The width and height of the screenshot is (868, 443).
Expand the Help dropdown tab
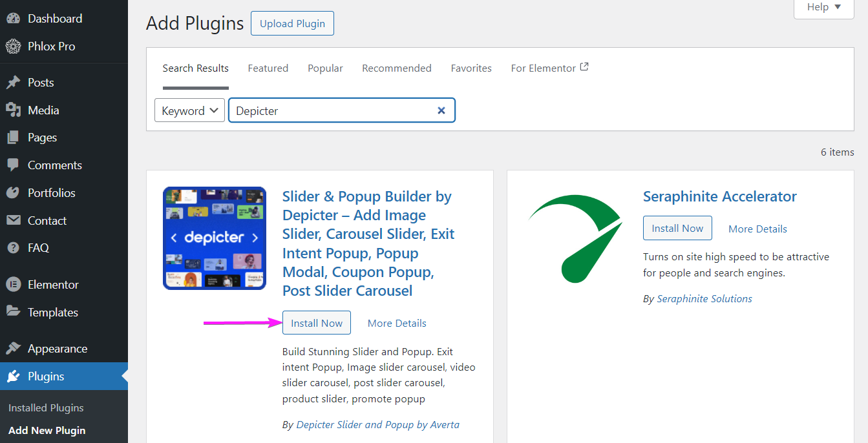pos(824,8)
